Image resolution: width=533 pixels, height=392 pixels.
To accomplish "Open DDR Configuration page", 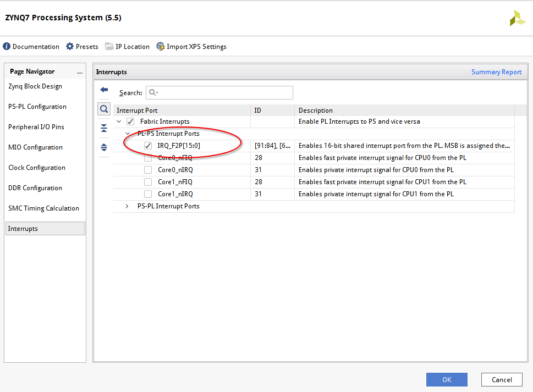I will [35, 188].
